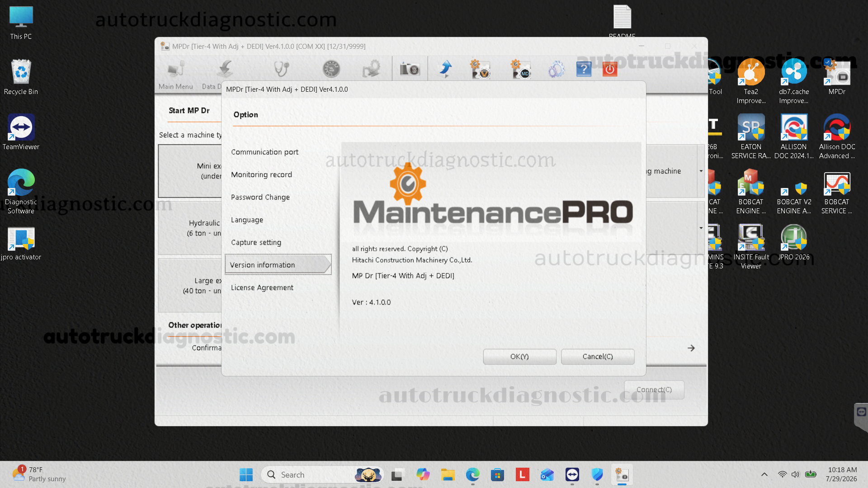Open MPDr app from taskbar

(622, 474)
